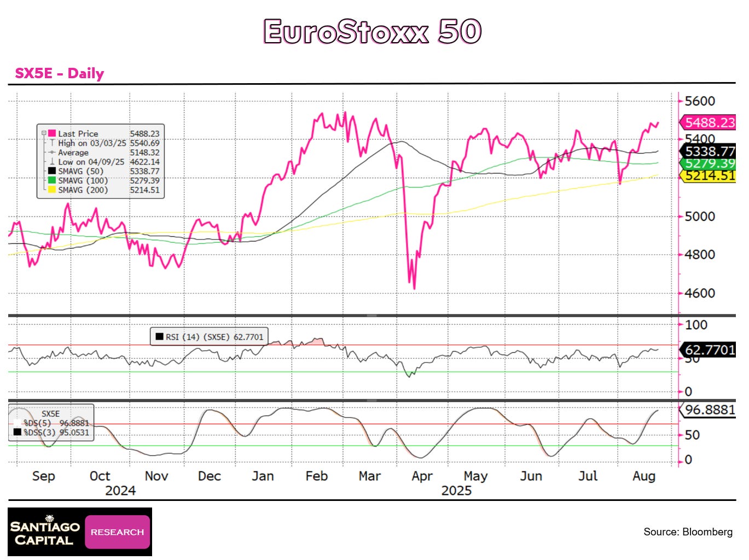This screenshot has width=749, height=560.
Task: Click the Apr month label
Action: coord(422,476)
